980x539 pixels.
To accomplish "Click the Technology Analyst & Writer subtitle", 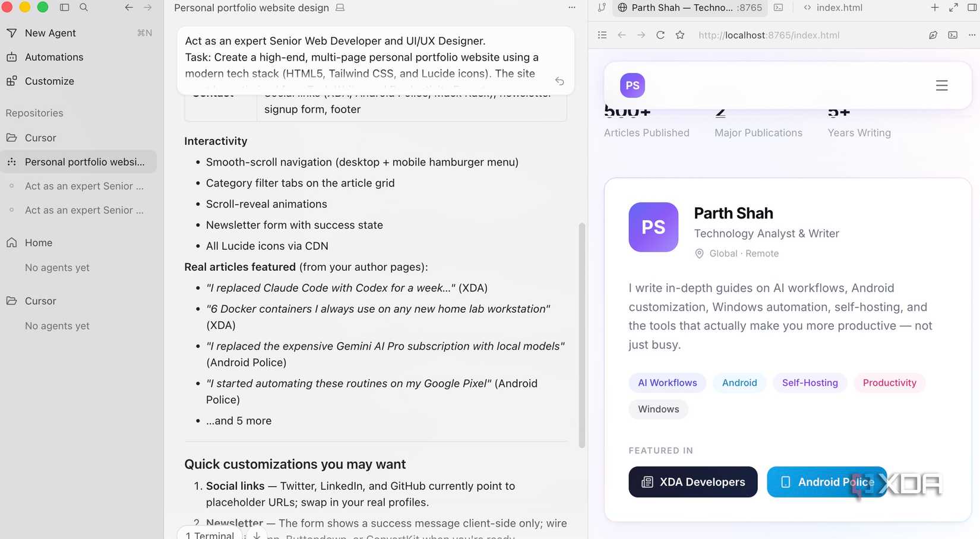I will [x=767, y=233].
